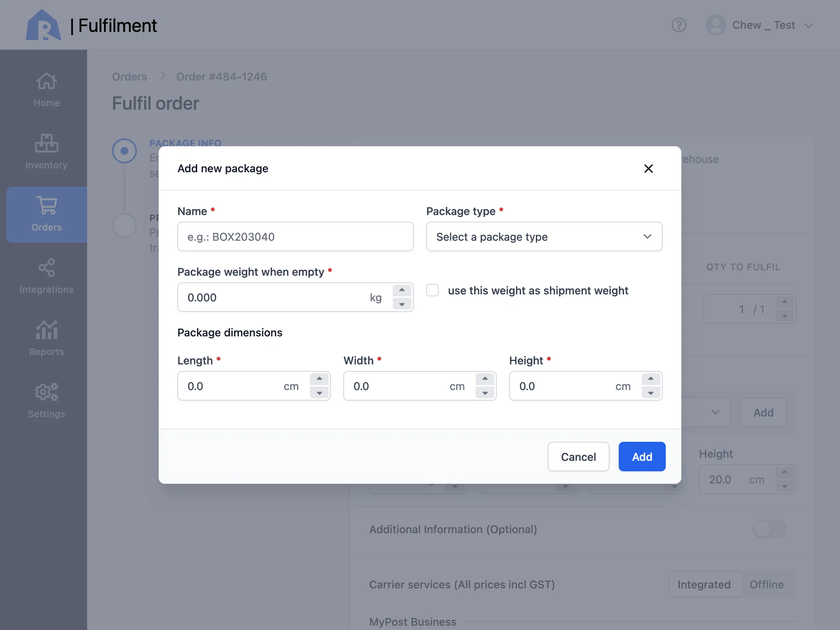Enable use this weight as shipment weight
The image size is (840, 630).
pos(432,290)
